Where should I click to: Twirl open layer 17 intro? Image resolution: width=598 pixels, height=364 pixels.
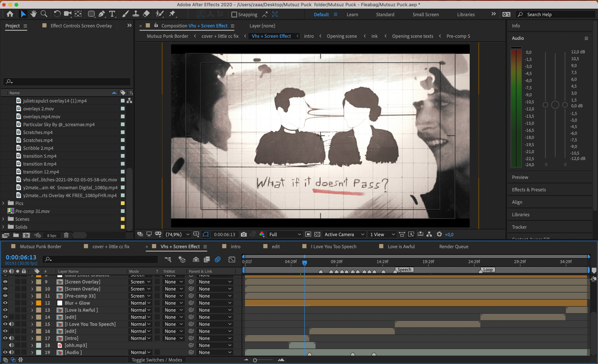point(32,338)
